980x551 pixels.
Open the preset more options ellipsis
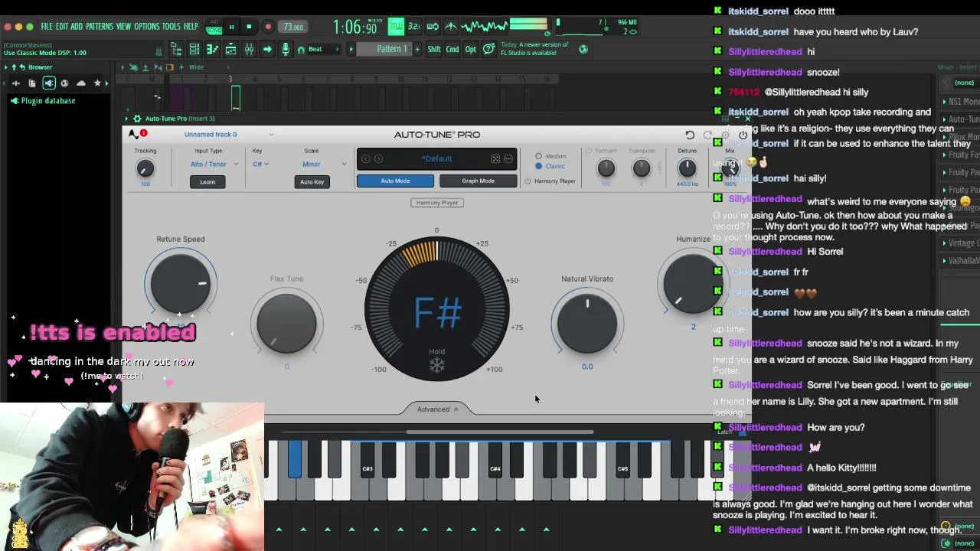click(x=508, y=158)
